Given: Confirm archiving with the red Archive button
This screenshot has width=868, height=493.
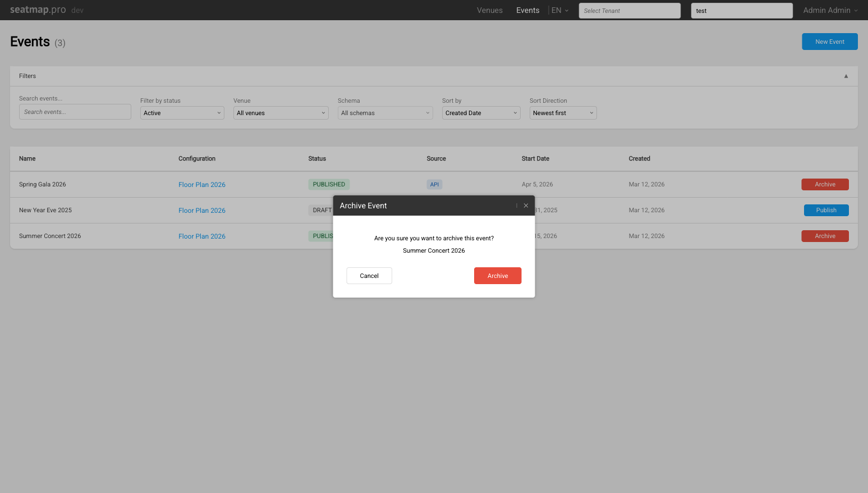Looking at the screenshot, I should pos(498,276).
